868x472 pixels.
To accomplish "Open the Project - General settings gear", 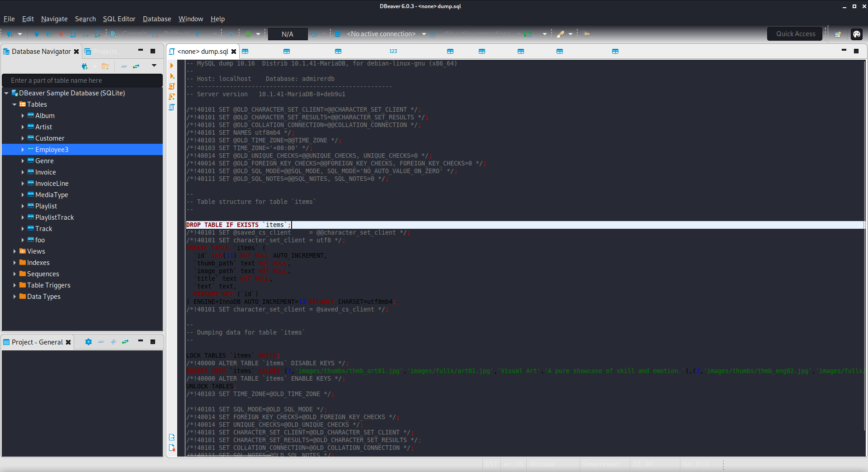I will 89,342.
